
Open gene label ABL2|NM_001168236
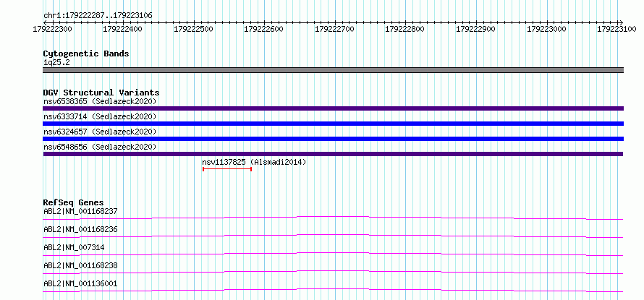(x=80, y=230)
